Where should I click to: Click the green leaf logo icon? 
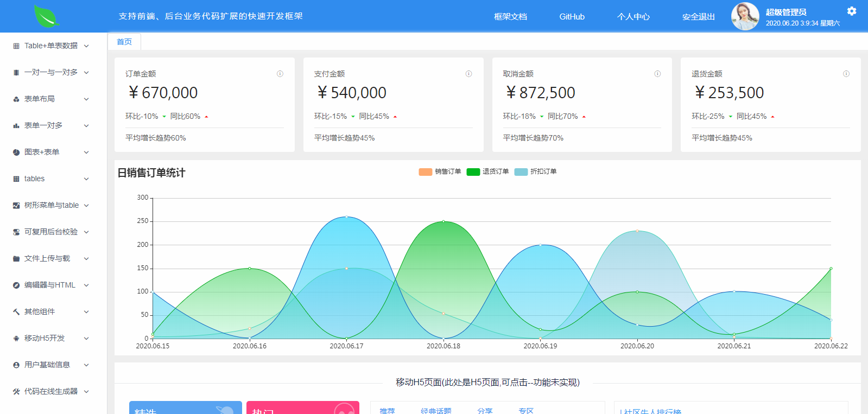[x=46, y=16]
